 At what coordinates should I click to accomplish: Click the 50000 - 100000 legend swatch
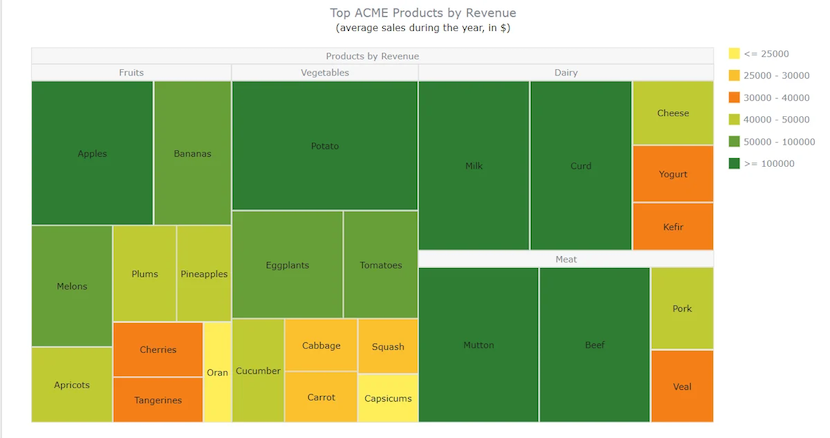click(x=734, y=141)
